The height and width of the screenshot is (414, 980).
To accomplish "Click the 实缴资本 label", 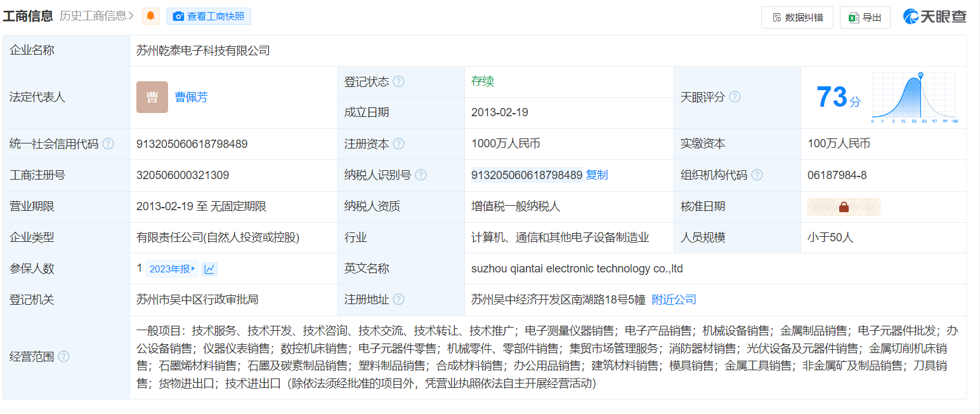I will tap(703, 144).
